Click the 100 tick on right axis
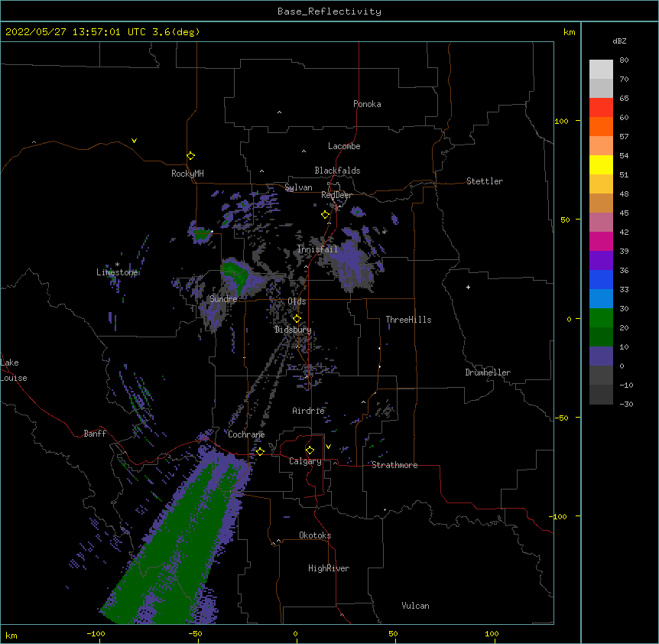This screenshot has height=644, width=659. click(561, 121)
